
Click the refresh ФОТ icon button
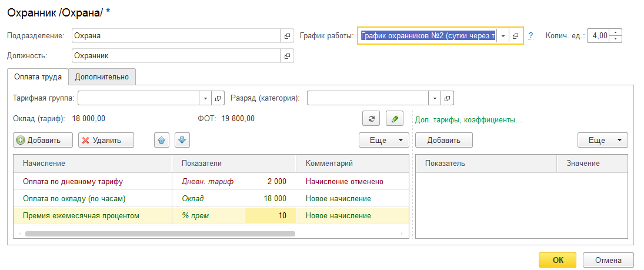pos(371,118)
